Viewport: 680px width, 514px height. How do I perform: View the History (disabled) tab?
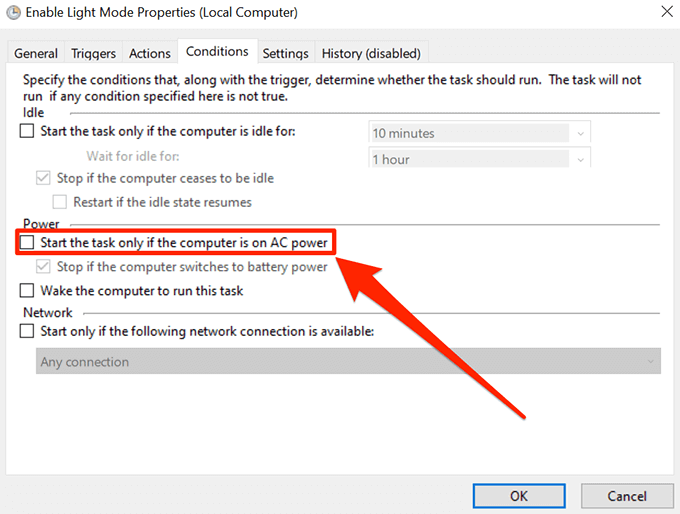(x=371, y=53)
